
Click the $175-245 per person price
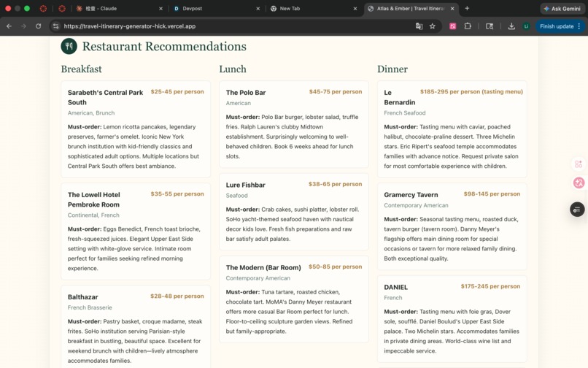click(490, 286)
